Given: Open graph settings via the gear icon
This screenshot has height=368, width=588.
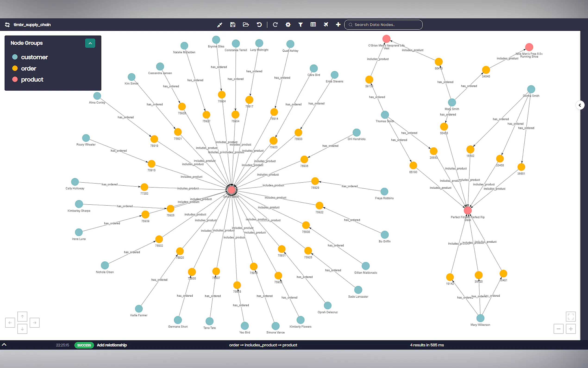Looking at the screenshot, I should [288, 25].
